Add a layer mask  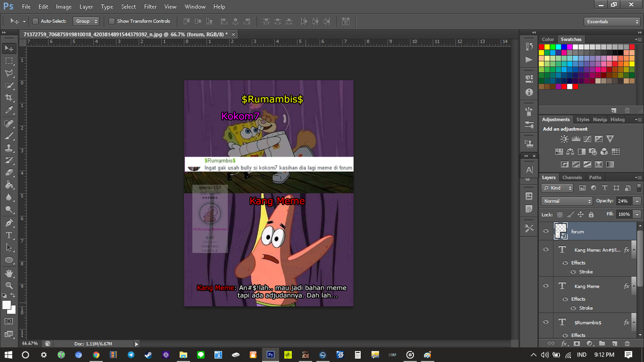[577, 344]
